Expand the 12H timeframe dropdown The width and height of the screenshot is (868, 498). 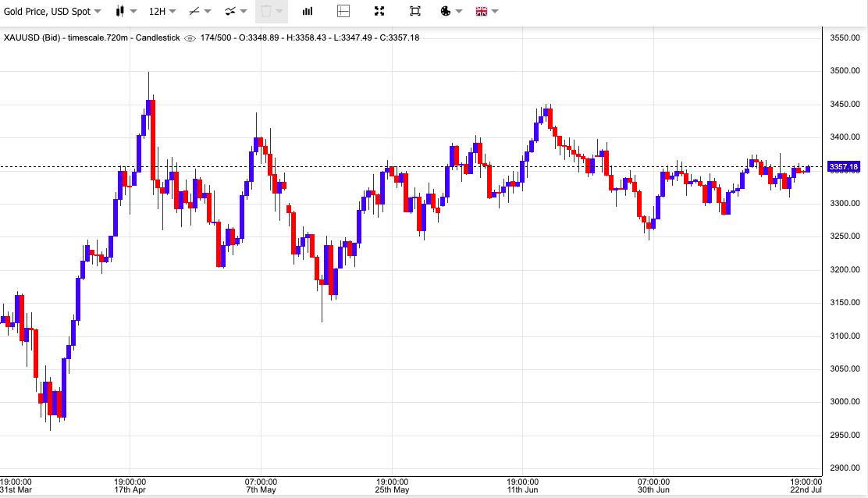[x=162, y=11]
